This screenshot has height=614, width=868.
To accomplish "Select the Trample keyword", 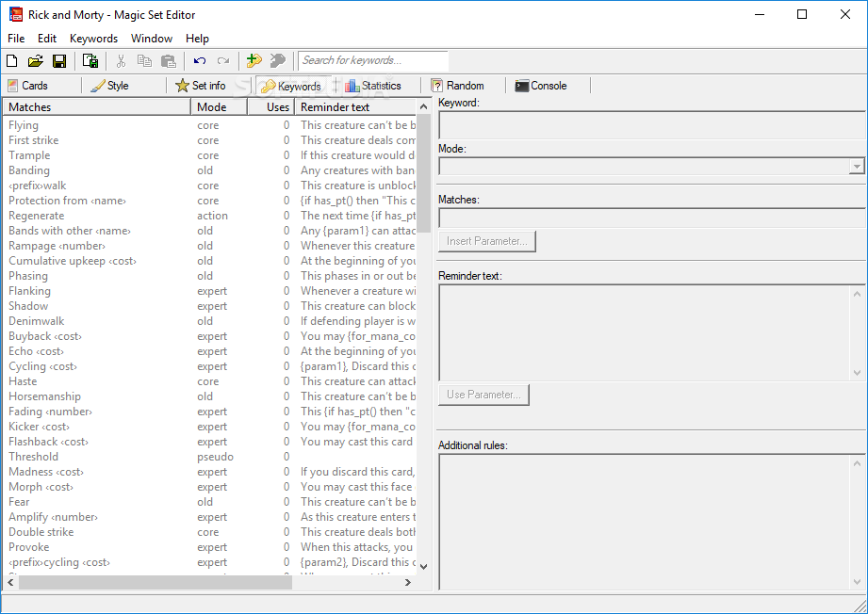I will pyautogui.click(x=209, y=155).
